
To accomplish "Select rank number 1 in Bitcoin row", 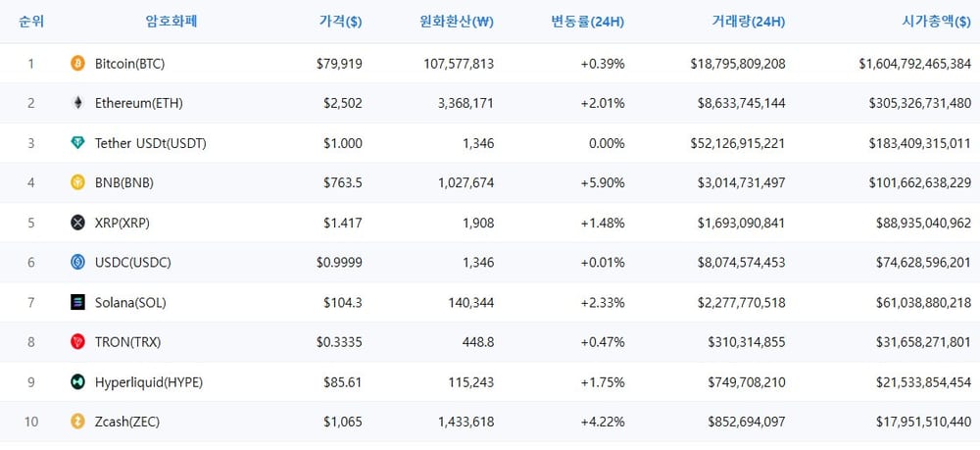I will point(31,64).
